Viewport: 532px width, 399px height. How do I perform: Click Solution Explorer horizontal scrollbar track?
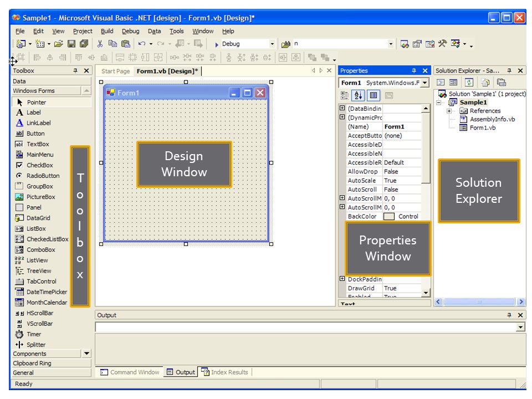point(479,301)
